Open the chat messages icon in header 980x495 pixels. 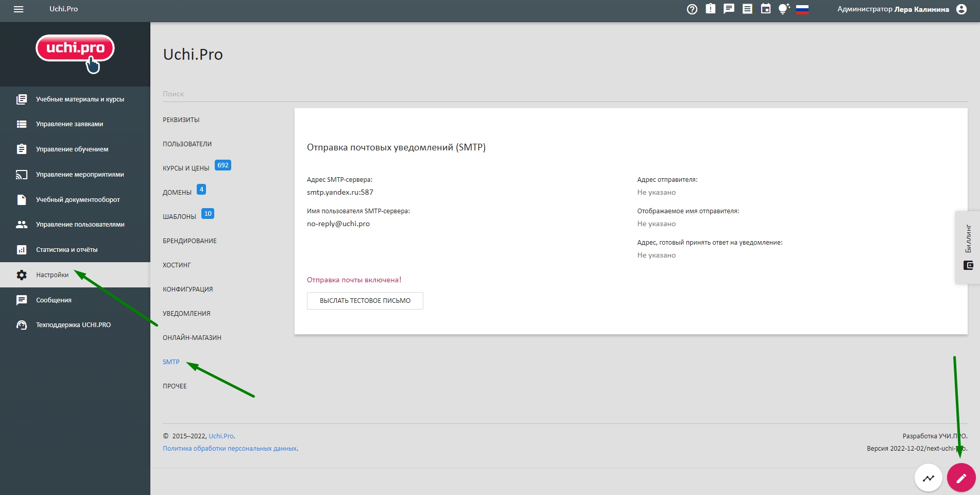[729, 9]
